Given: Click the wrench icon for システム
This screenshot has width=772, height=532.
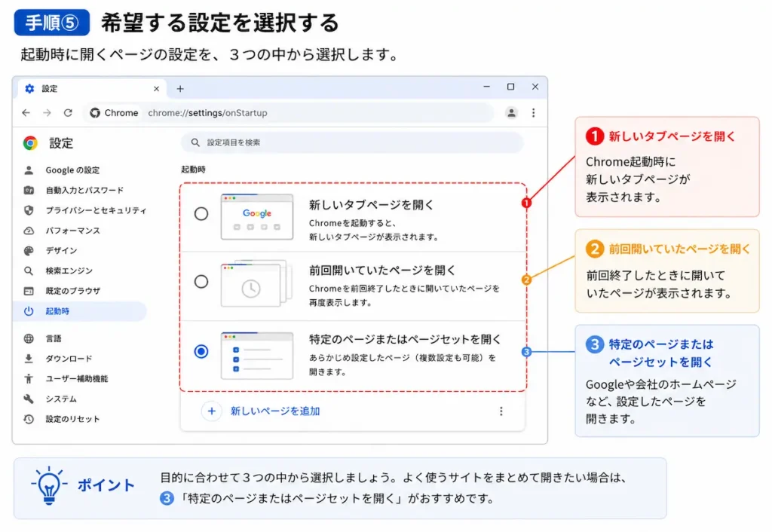Looking at the screenshot, I should point(29,399).
